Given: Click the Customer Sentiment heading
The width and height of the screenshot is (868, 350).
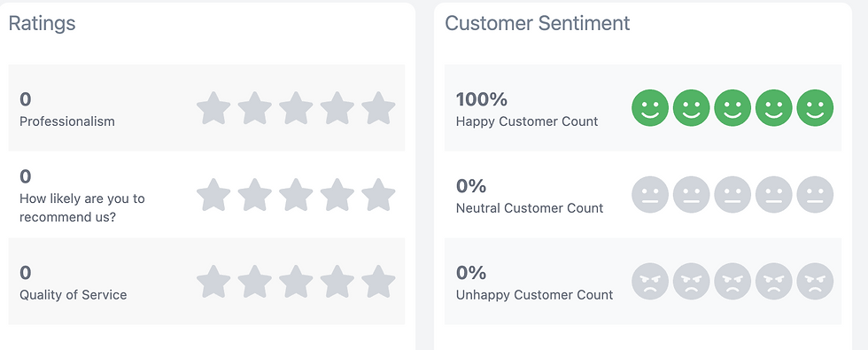Looking at the screenshot, I should pos(537,23).
